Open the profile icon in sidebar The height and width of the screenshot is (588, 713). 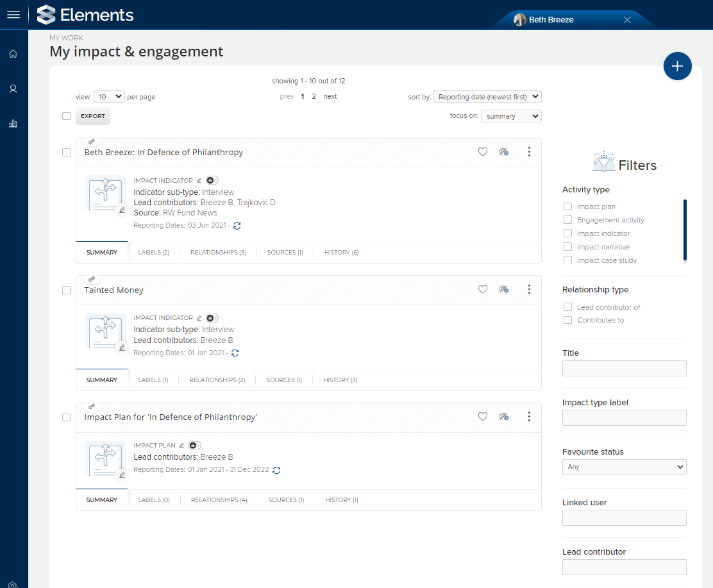[13, 89]
